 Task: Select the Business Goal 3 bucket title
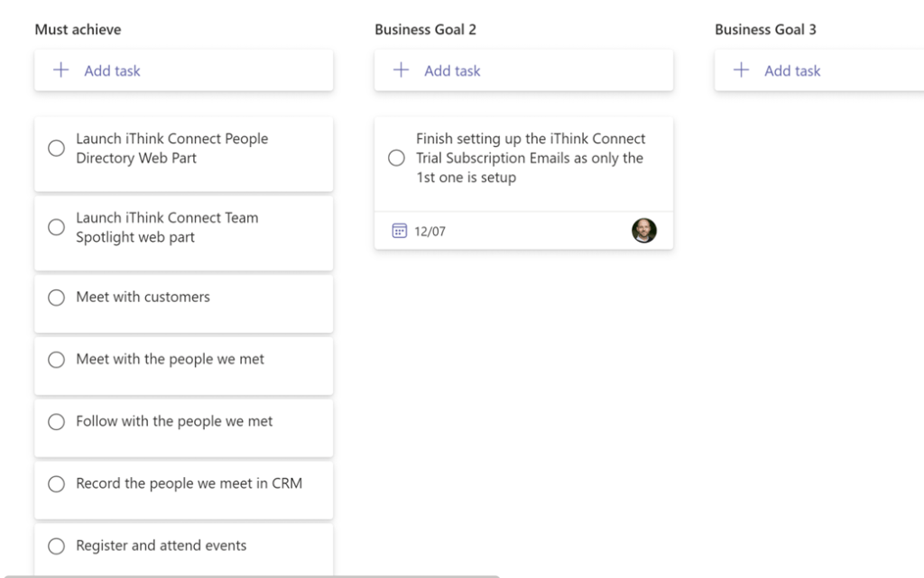[765, 30]
